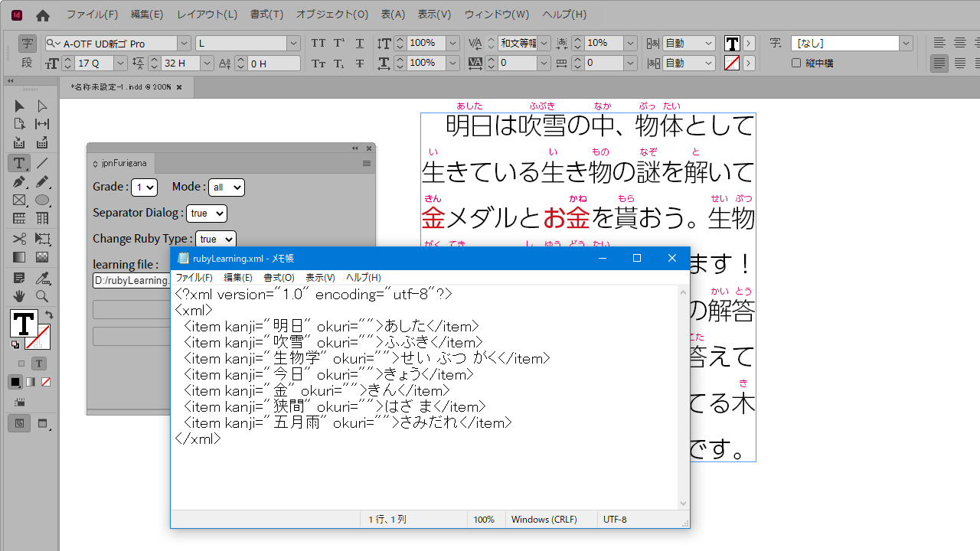Toggle Small Caps (Tт) formatting
The image size is (980, 551).
318,64
